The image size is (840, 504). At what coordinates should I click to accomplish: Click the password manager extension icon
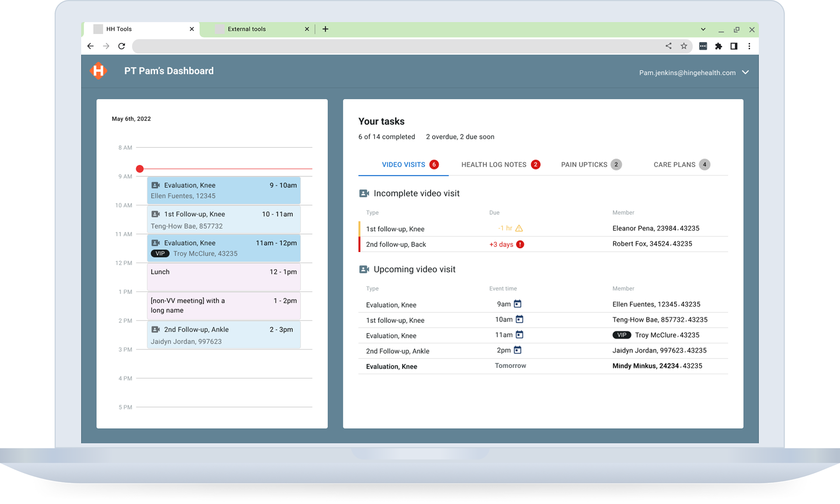point(703,46)
